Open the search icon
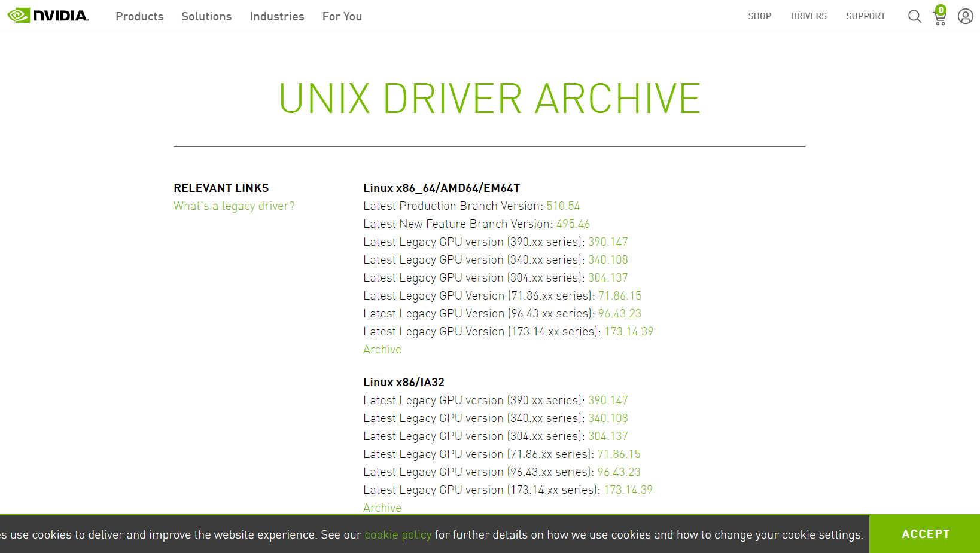 tap(915, 16)
